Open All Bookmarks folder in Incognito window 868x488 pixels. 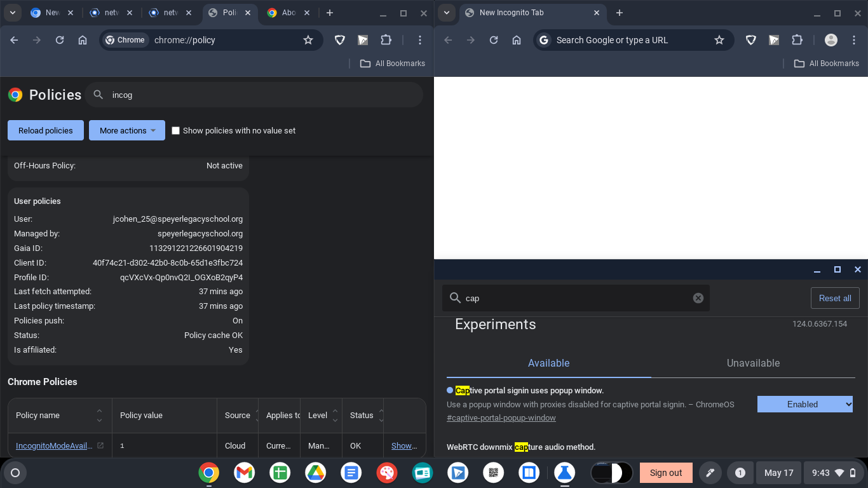[x=827, y=64]
